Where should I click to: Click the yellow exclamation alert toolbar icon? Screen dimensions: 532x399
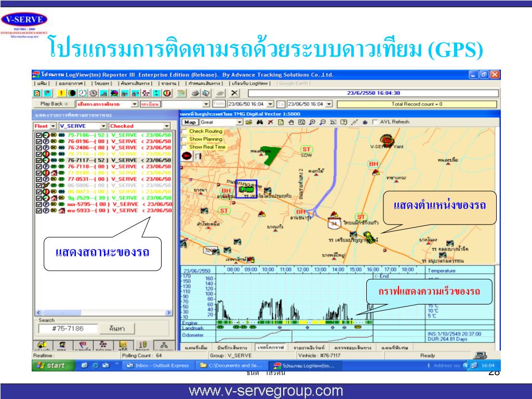point(61,93)
